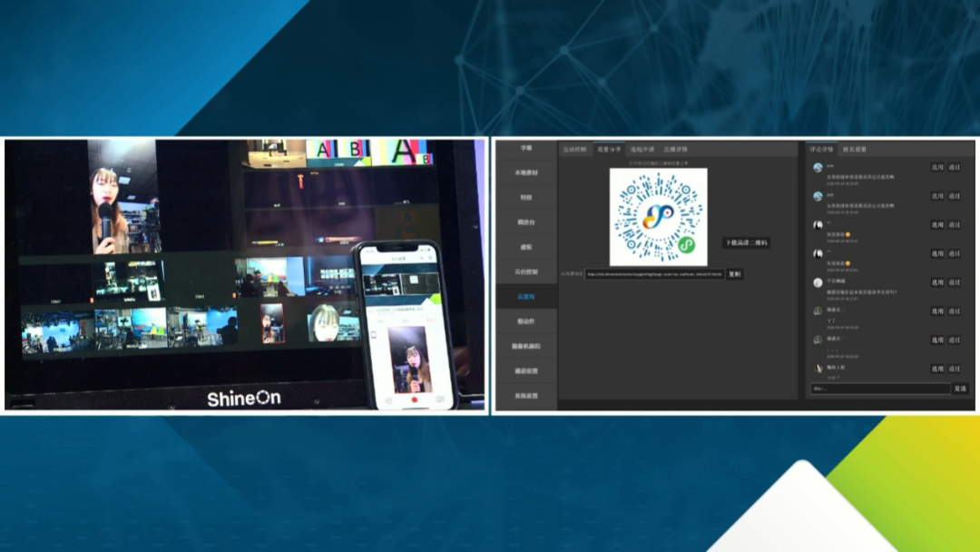Viewport: 980px width, 552px height.
Task: Open the 连线申请 tab
Action: pos(642,150)
